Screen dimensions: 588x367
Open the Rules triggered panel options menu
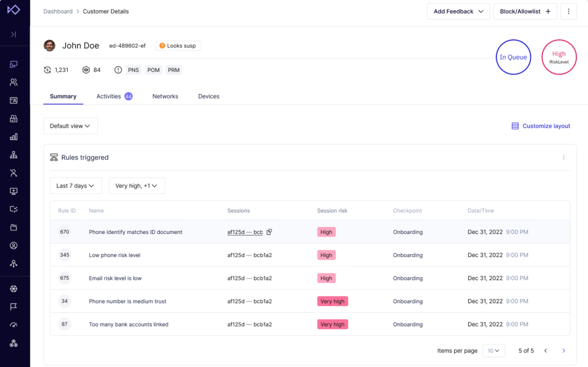[x=564, y=157]
